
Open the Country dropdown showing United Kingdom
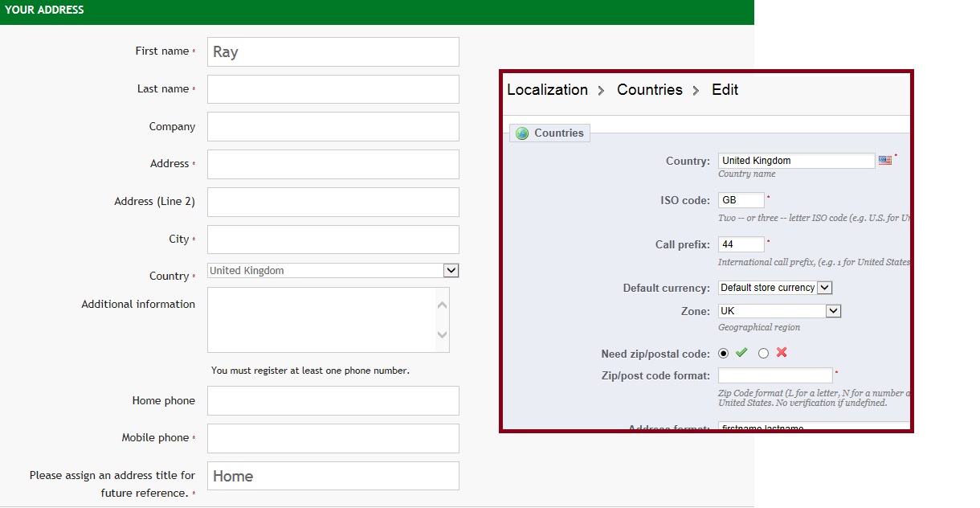(x=333, y=271)
